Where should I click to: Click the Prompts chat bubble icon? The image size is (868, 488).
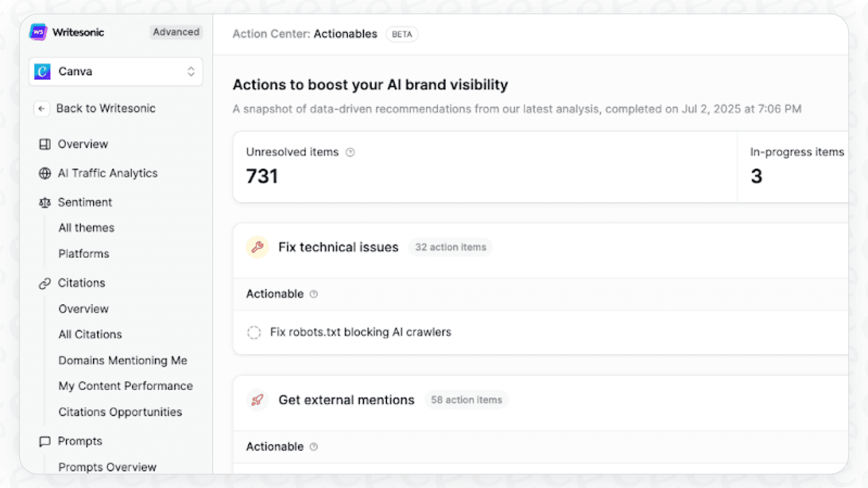click(x=44, y=441)
